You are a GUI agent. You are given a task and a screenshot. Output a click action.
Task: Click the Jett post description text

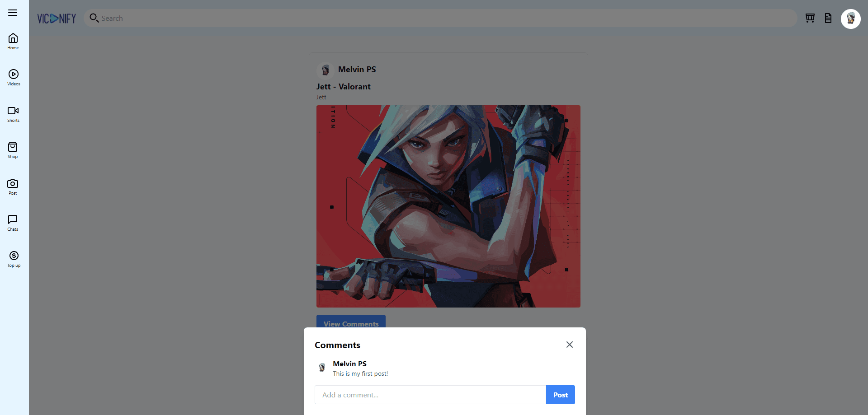321,97
